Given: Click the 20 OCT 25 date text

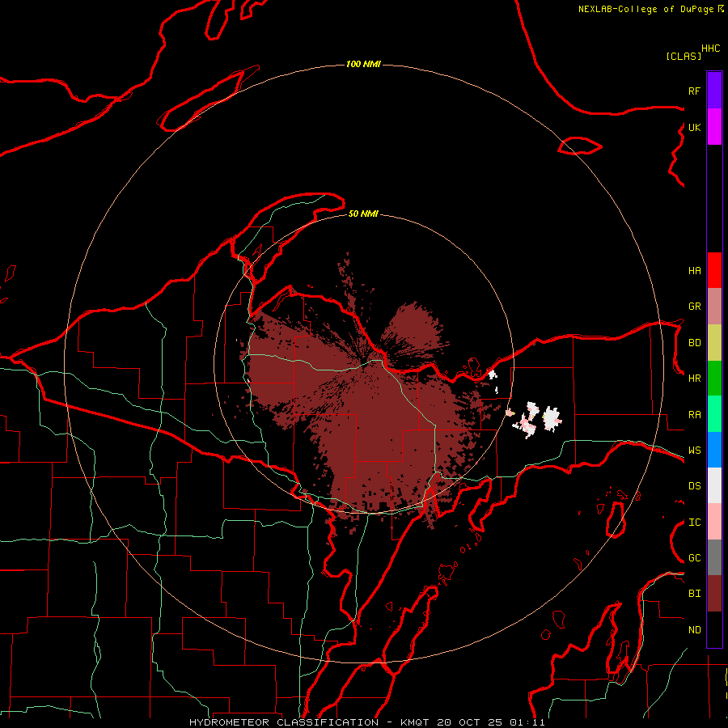Looking at the screenshot, I should click(469, 722).
